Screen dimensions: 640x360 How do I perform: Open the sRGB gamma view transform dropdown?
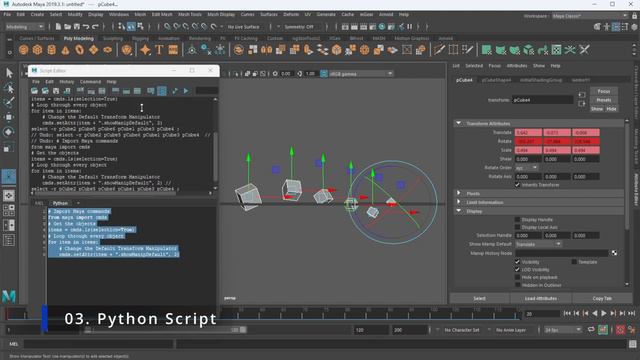point(361,74)
